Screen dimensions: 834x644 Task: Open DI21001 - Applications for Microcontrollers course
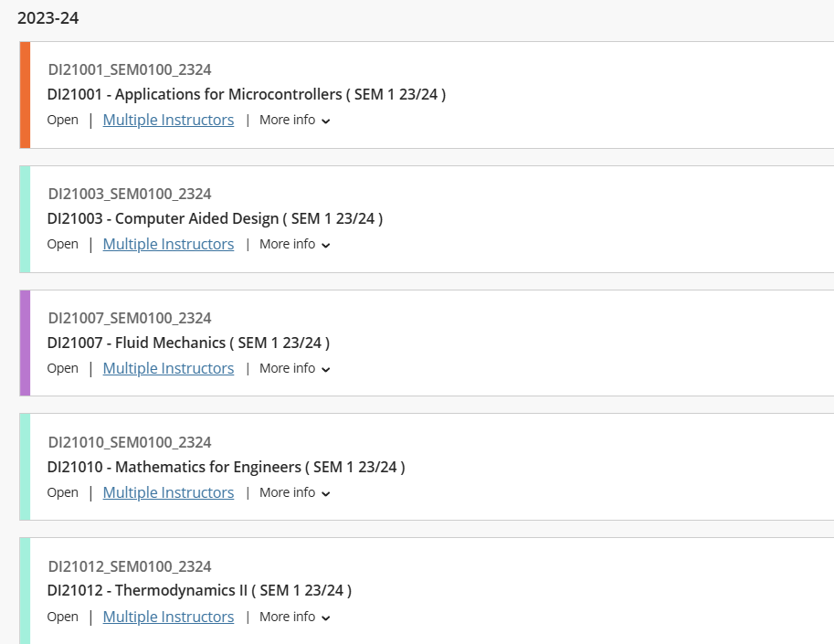(x=247, y=94)
